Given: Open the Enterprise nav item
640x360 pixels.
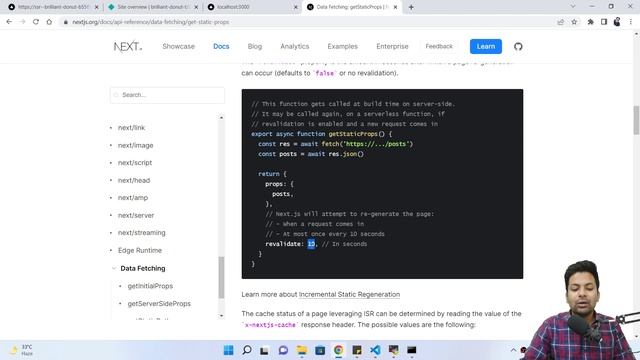Looking at the screenshot, I should point(392,47).
